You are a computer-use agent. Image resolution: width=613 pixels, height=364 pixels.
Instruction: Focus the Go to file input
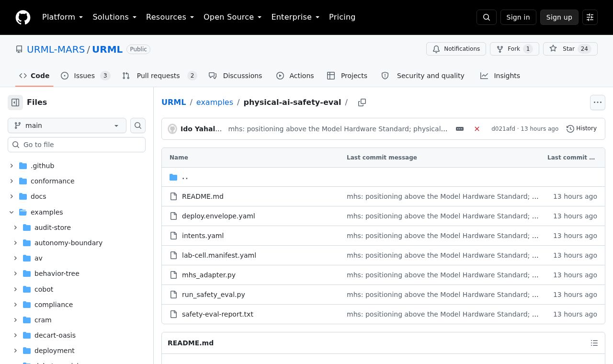77,145
